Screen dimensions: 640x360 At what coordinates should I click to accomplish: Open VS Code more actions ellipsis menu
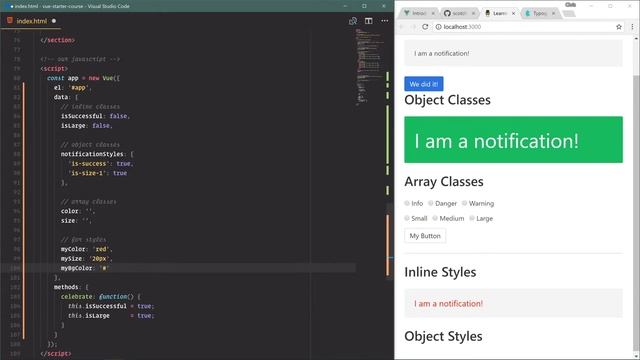(x=384, y=21)
